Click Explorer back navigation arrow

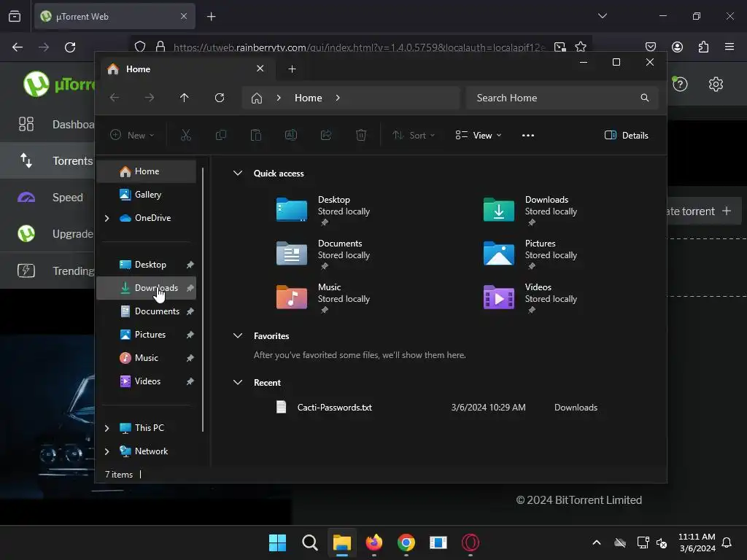[115, 98]
